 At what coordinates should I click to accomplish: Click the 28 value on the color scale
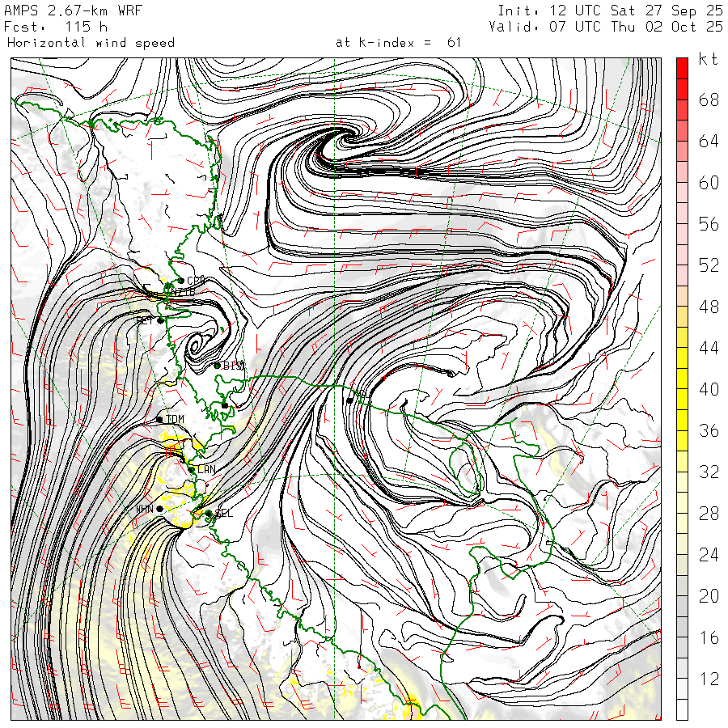click(x=709, y=514)
